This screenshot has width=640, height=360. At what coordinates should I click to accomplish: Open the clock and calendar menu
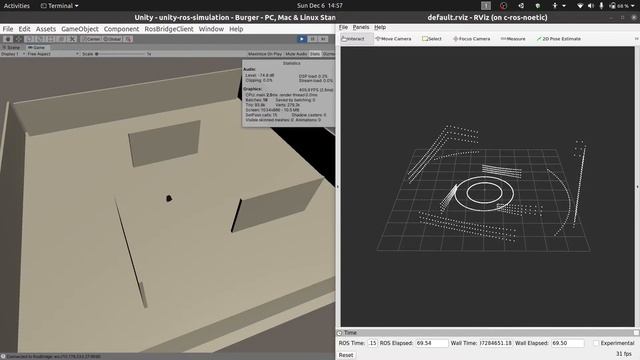[x=320, y=6]
